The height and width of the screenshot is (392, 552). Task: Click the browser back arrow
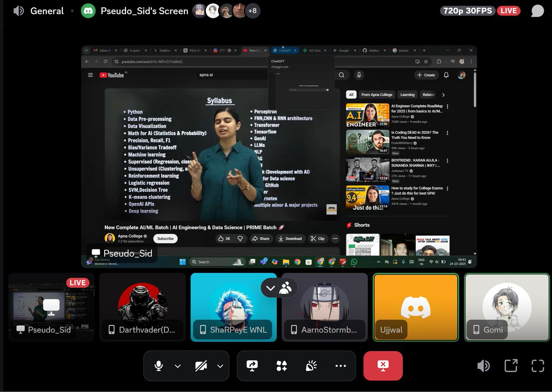coord(86,61)
